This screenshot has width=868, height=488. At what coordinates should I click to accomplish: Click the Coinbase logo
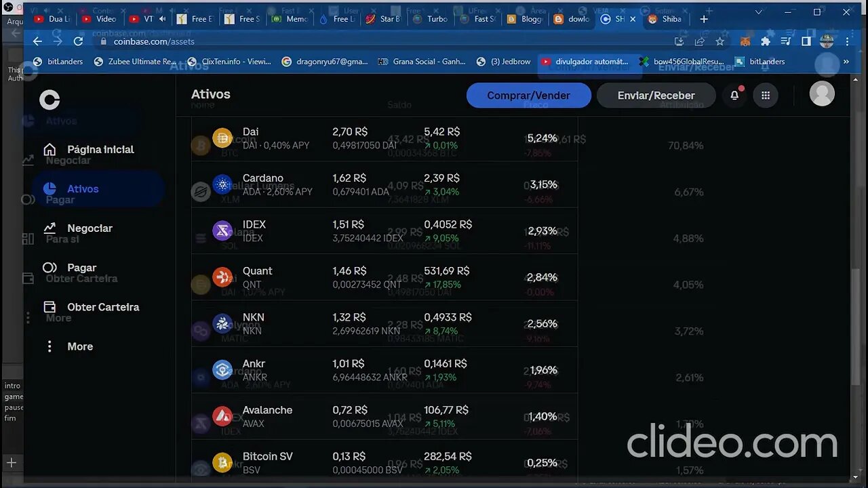[50, 100]
